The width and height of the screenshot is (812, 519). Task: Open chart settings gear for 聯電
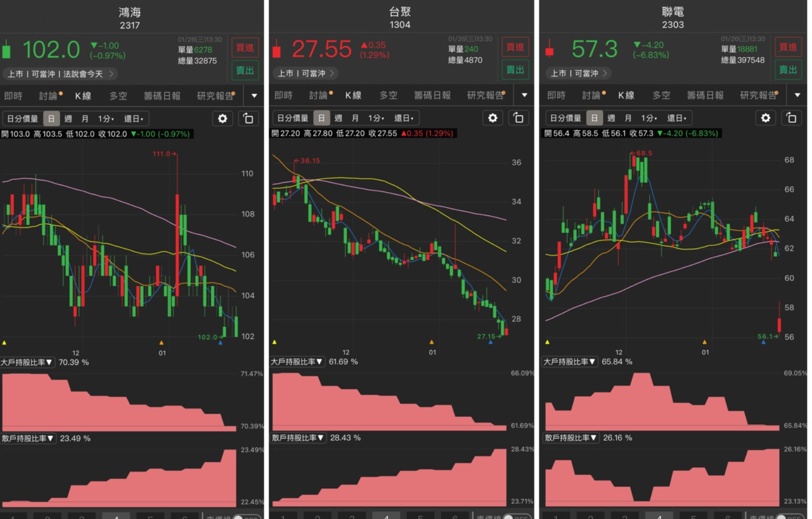point(766,118)
